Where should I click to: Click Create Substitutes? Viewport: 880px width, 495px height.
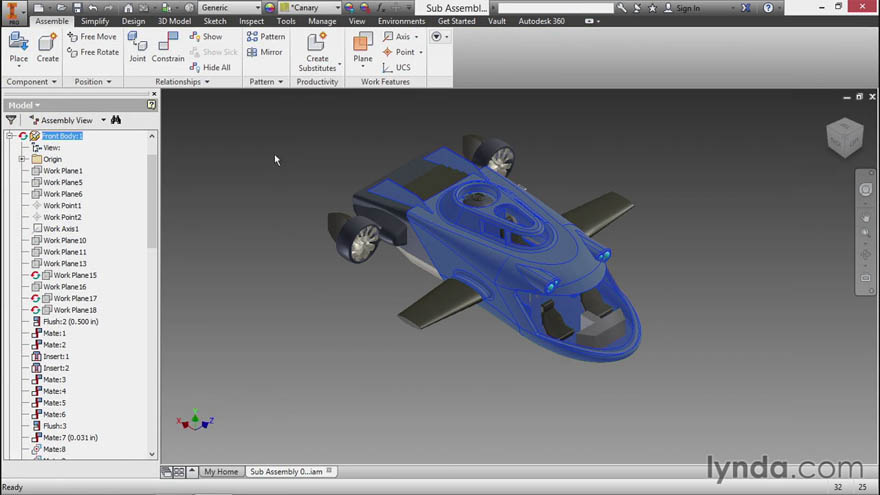(317, 52)
